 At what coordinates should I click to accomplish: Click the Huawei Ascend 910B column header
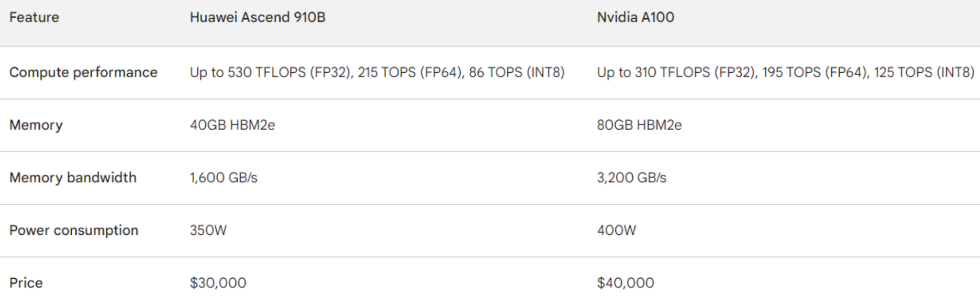click(x=257, y=17)
